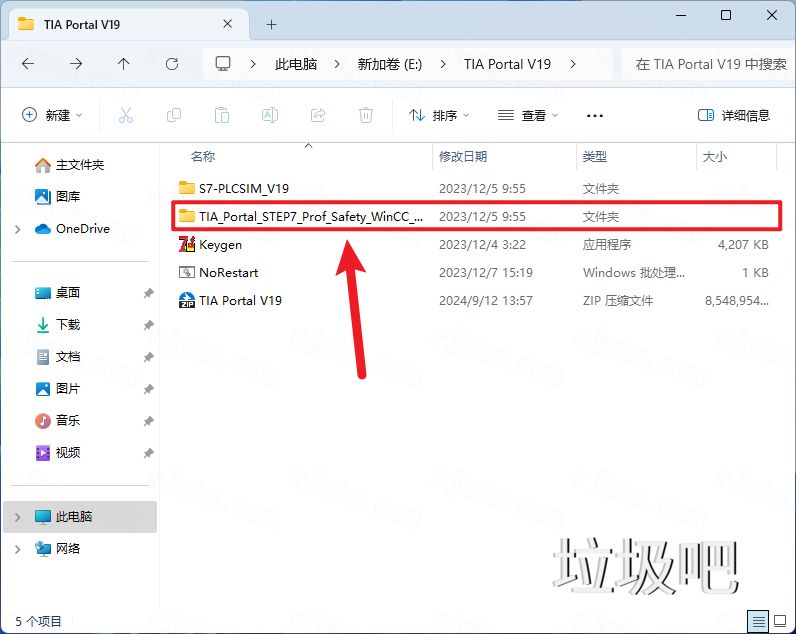Pin icon next to 图片
The width and height of the screenshot is (796, 634).
tap(148, 389)
